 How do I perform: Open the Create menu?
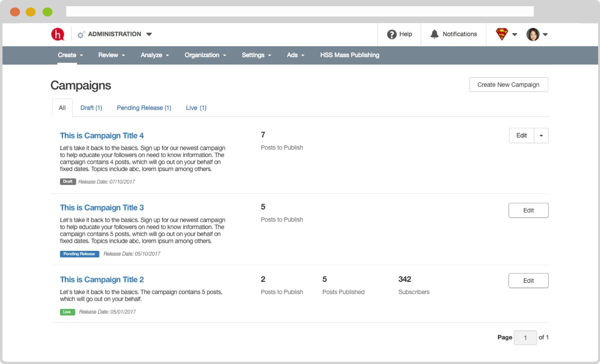tap(70, 55)
